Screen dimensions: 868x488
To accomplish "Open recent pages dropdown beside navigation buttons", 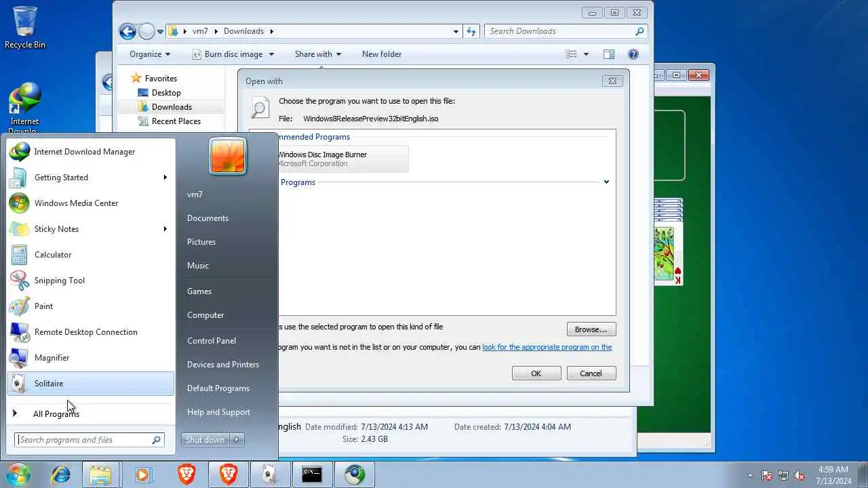I will click(160, 31).
